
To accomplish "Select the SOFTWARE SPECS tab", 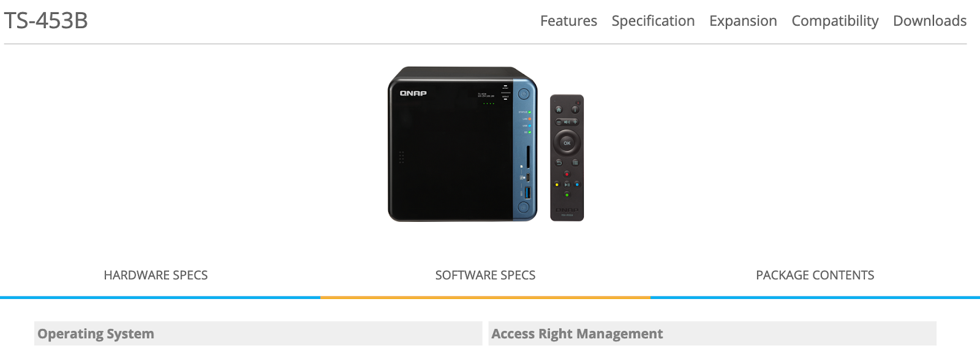I will (485, 275).
